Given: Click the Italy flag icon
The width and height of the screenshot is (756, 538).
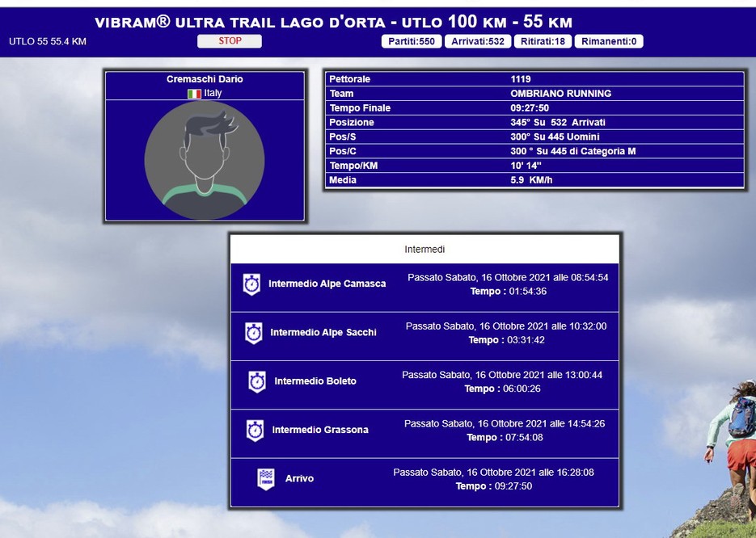Looking at the screenshot, I should click(194, 94).
